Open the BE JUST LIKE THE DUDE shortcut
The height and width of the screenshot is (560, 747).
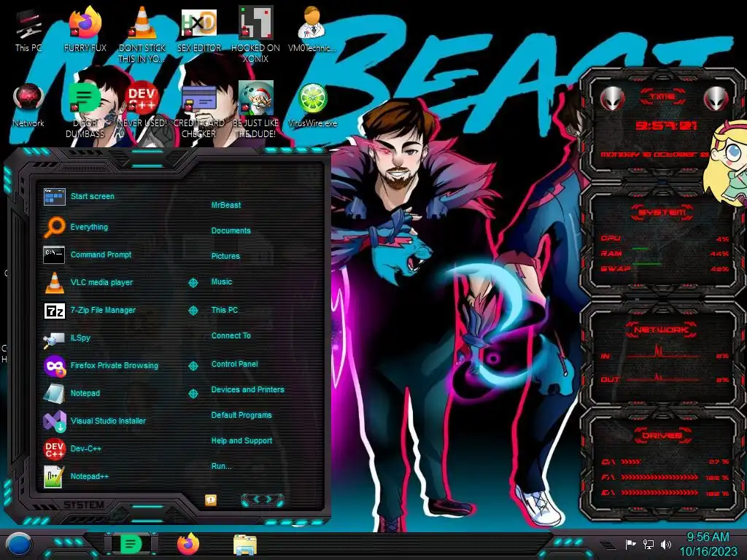point(256,111)
